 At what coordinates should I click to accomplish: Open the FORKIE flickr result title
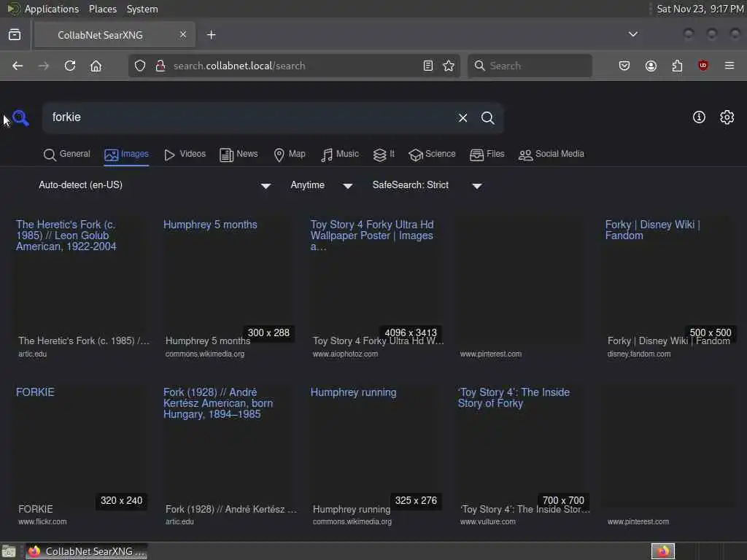(x=35, y=392)
